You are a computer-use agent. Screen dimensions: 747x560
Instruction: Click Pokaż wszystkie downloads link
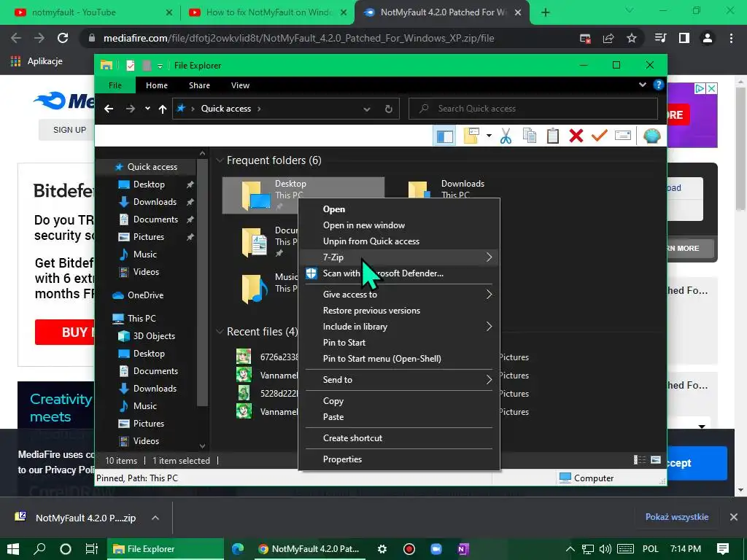(x=676, y=517)
